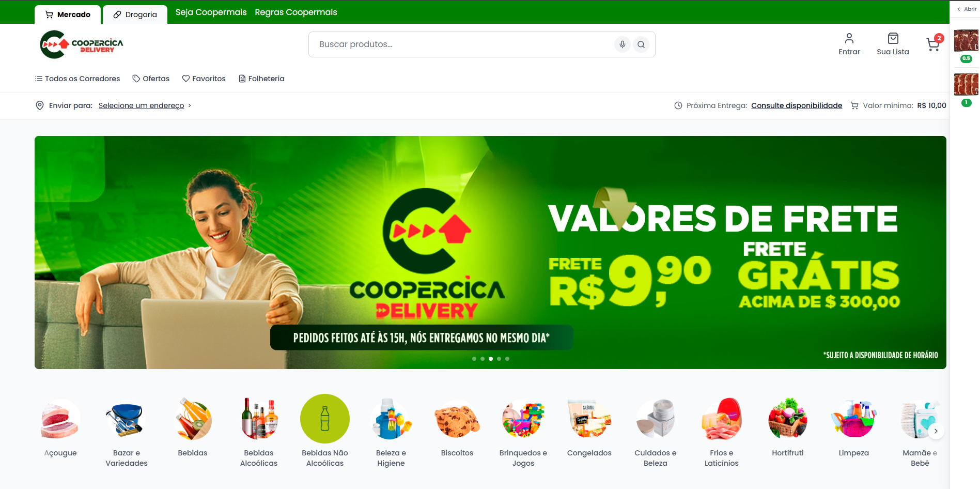This screenshot has height=489, width=980.
Task: Open the Ofertas menu item
Action: tap(151, 79)
